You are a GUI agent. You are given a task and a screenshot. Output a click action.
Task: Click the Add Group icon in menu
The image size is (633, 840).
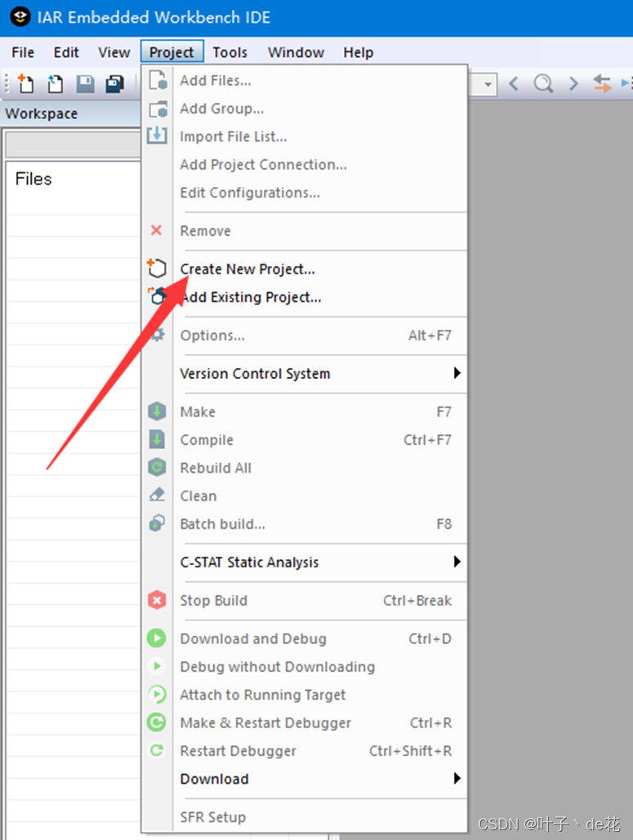pos(158,109)
